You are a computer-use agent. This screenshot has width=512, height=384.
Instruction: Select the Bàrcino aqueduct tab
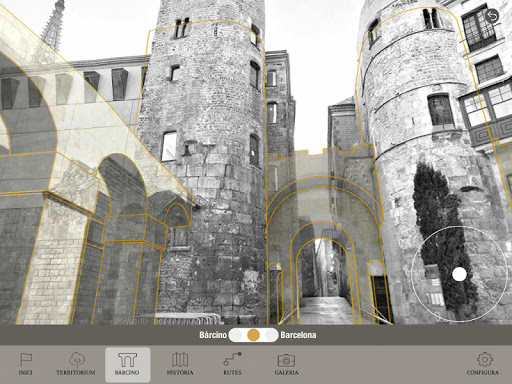coord(128,365)
